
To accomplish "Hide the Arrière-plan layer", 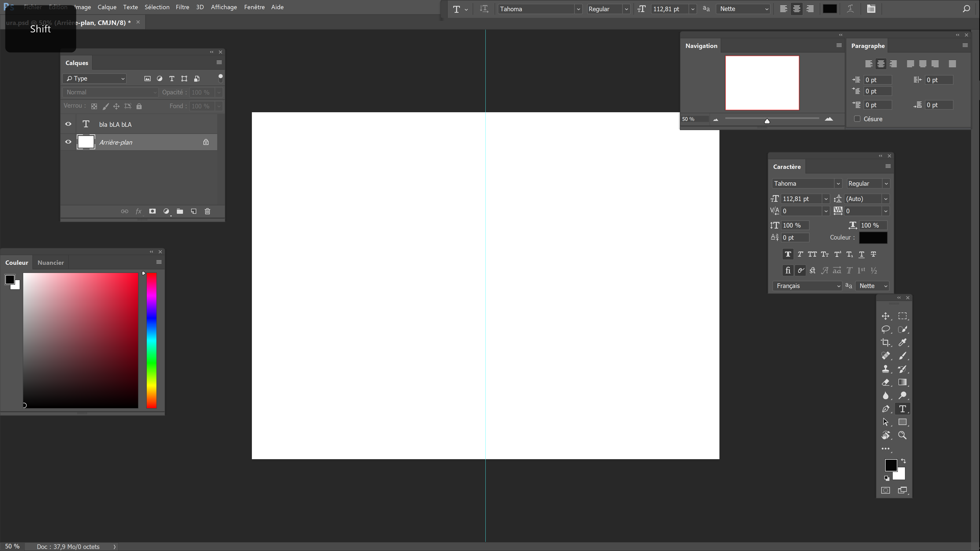I will [x=68, y=142].
